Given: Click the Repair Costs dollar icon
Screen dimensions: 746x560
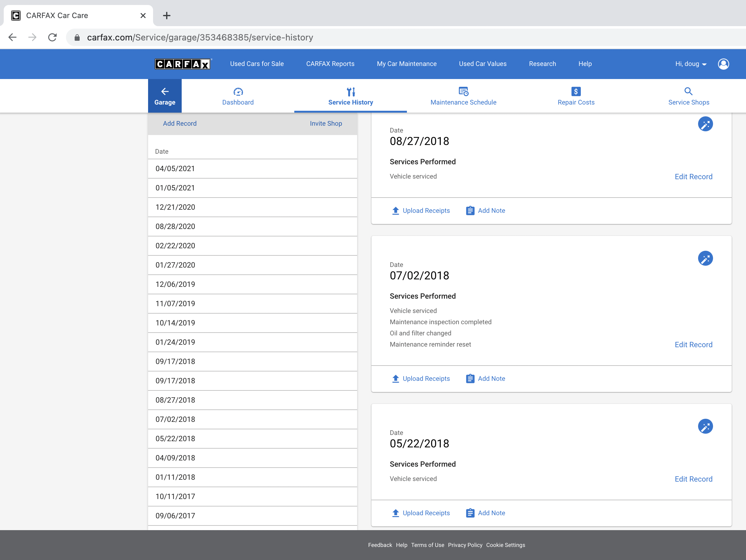Looking at the screenshot, I should point(576,91).
